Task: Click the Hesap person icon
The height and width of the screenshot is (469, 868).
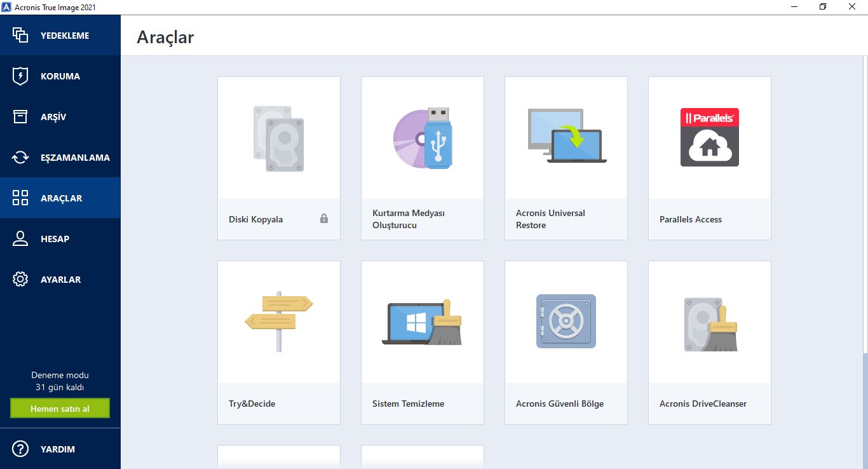Action: click(20, 239)
